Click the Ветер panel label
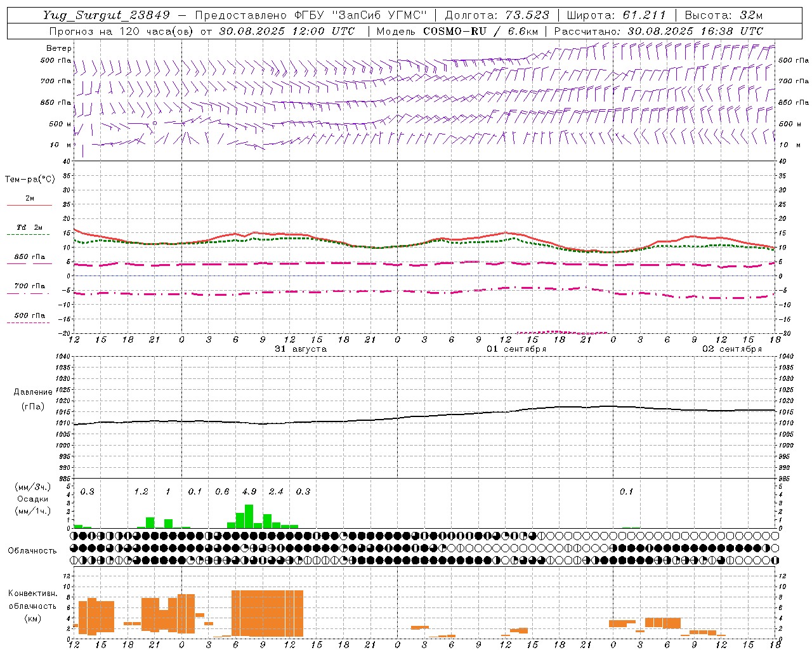 (59, 48)
